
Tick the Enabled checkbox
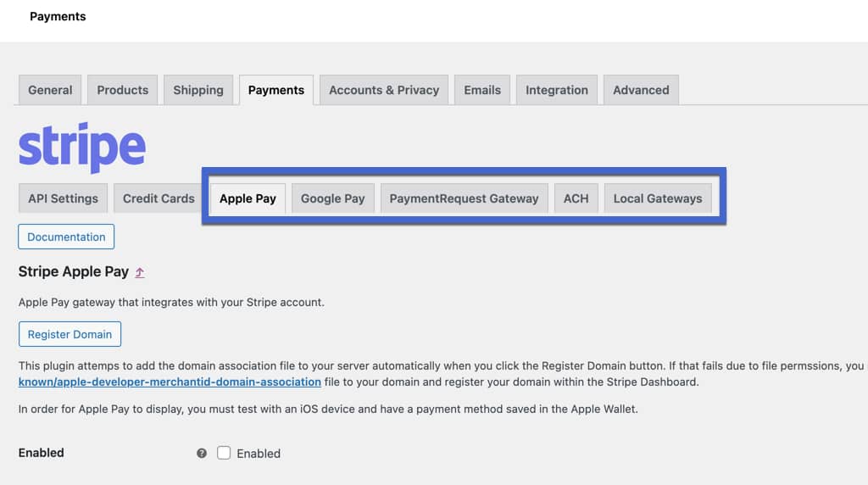tap(224, 453)
